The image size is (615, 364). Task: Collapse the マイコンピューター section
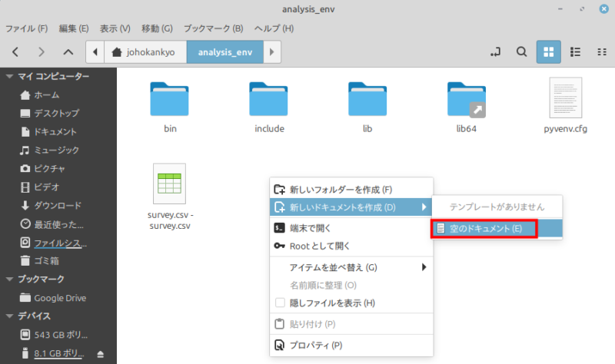[9, 77]
